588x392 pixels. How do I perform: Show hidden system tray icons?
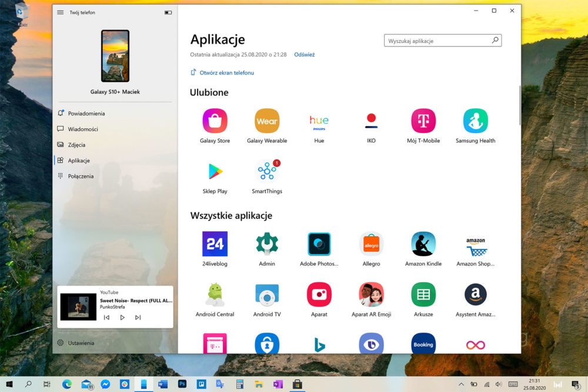(x=461, y=384)
